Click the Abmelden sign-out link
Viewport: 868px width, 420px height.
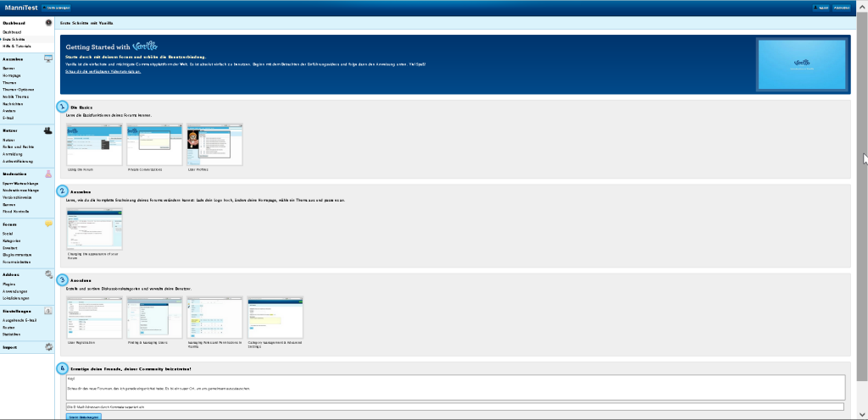pos(842,8)
